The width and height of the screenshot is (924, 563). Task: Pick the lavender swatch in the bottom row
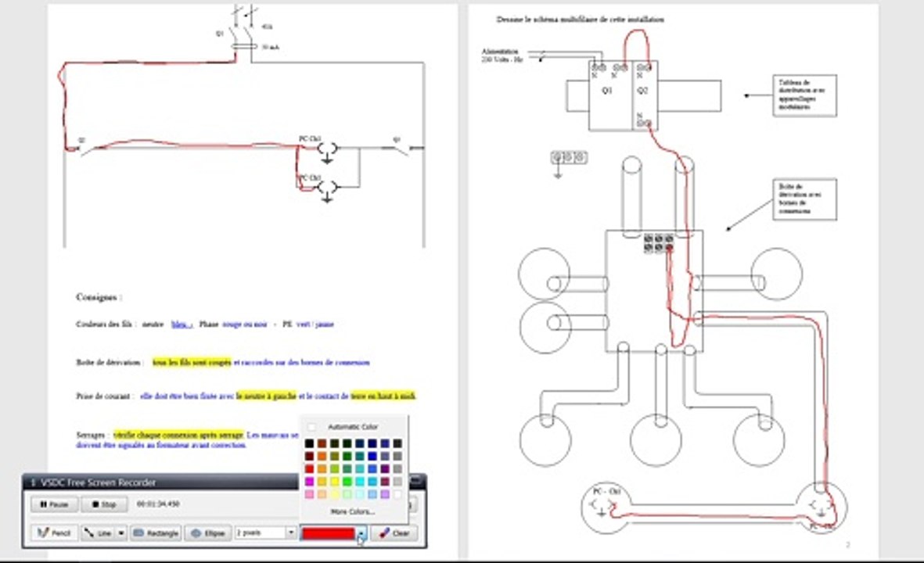(385, 494)
